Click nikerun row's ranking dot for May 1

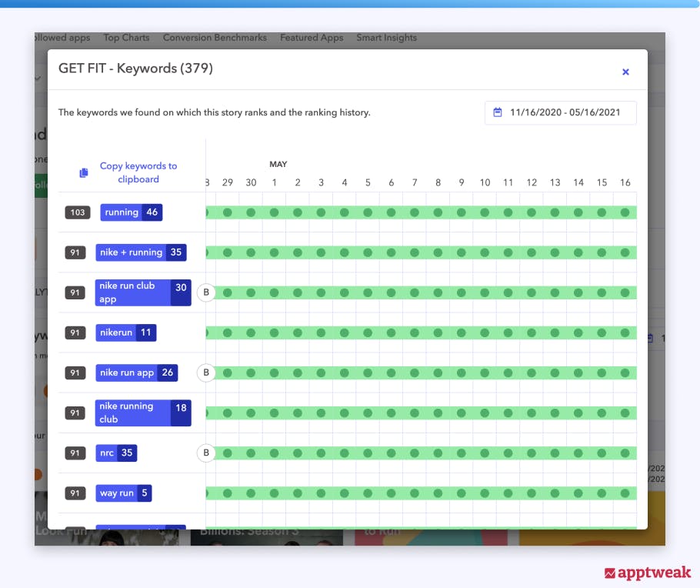pos(274,332)
